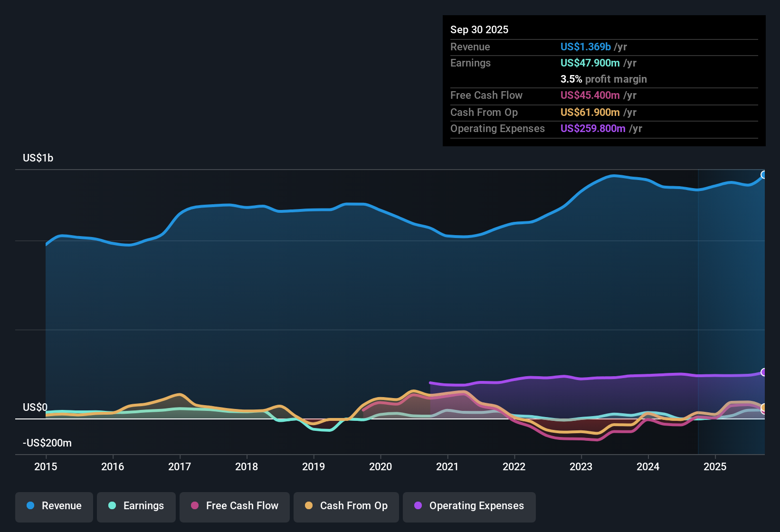Image resolution: width=780 pixels, height=532 pixels.
Task: Hide the Operating Expenses series
Action: [x=469, y=507]
